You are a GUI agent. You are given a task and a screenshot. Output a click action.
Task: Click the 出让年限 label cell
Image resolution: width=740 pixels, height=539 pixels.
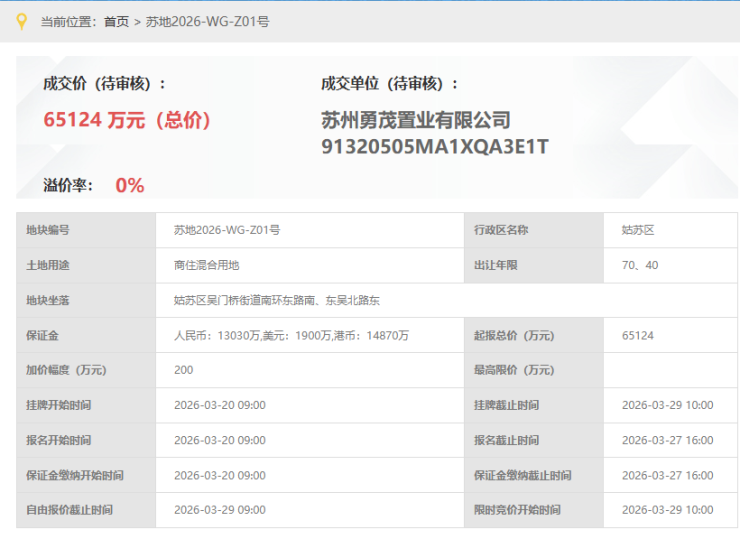pos(534,265)
